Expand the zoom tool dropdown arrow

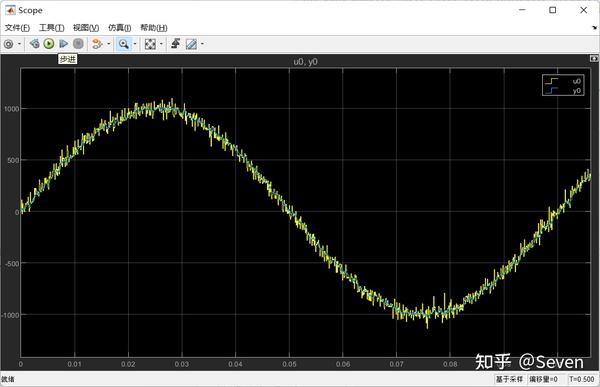[x=135, y=44]
